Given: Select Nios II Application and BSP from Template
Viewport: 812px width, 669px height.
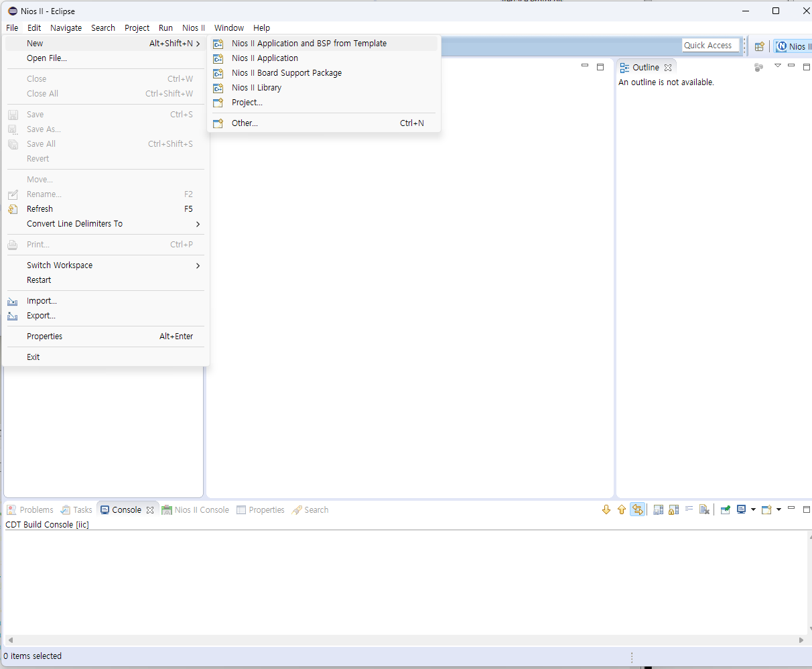Looking at the screenshot, I should point(322,44).
